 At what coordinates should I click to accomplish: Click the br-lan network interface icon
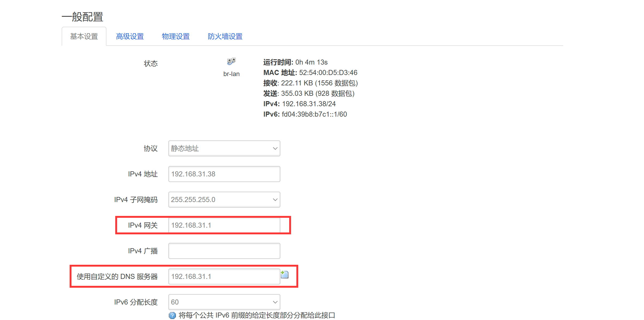pyautogui.click(x=231, y=62)
